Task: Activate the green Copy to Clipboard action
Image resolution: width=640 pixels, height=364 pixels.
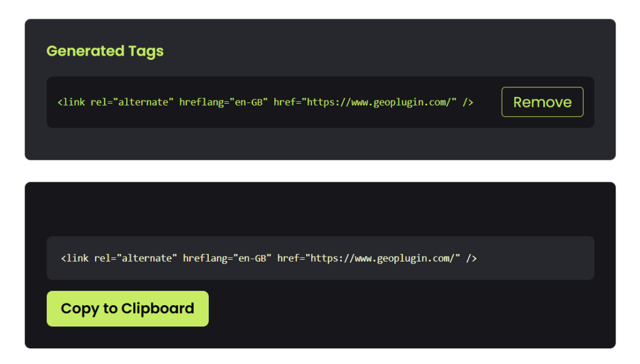Action: (x=127, y=308)
